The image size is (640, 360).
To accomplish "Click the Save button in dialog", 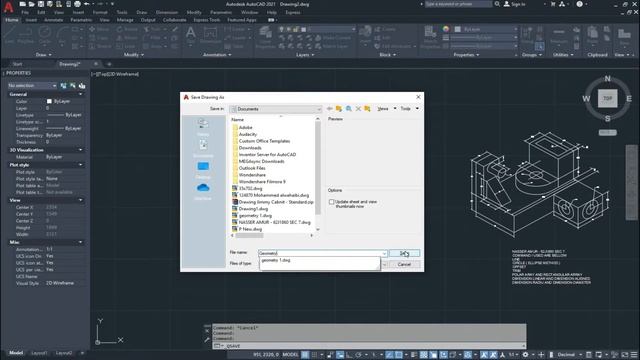I will point(404,253).
